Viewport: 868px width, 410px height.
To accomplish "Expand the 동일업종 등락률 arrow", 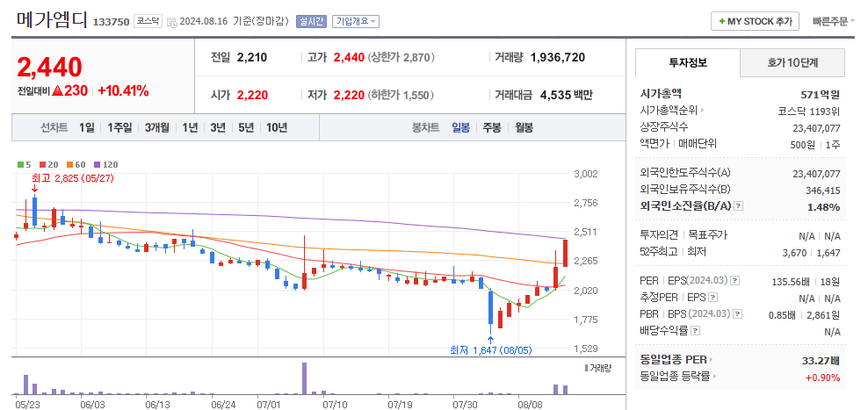I will point(714,377).
